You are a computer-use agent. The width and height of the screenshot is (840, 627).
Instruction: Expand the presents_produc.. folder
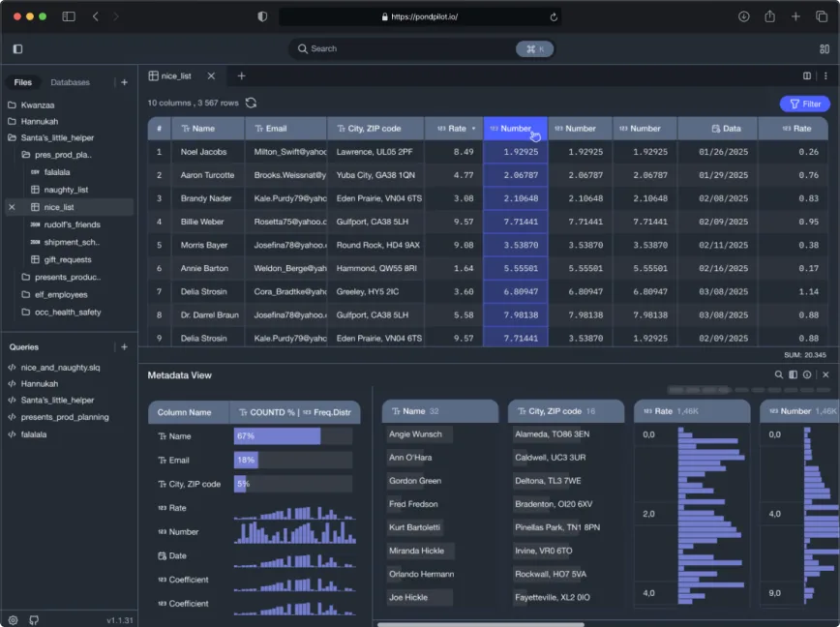pos(61,278)
